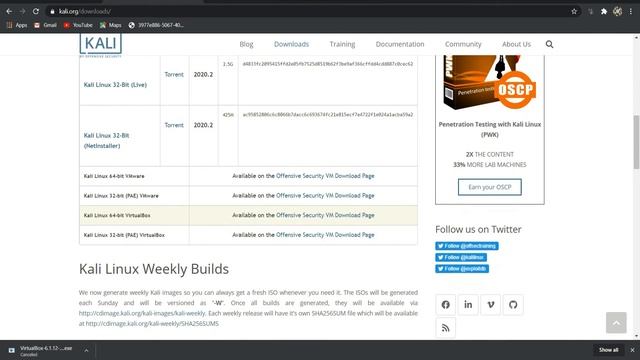Click Torrent for Kali Linux 32-Bit (Live)
This screenshot has height=360, width=640.
click(174, 74)
